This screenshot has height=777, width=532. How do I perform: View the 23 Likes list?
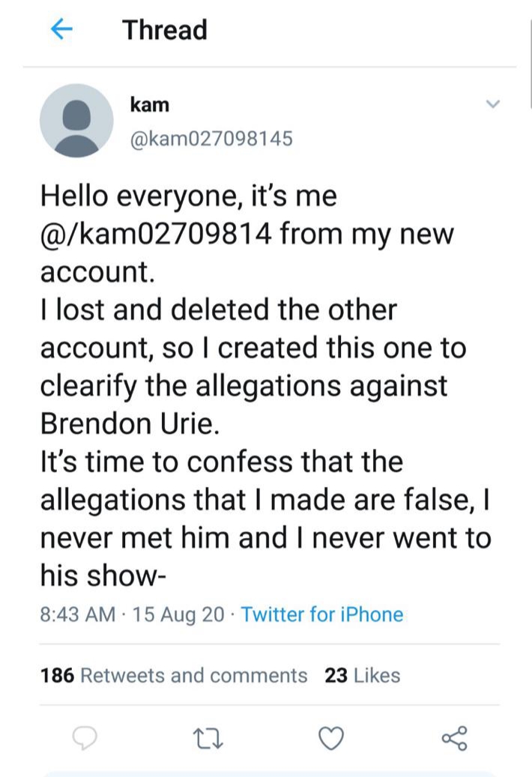coord(363,675)
